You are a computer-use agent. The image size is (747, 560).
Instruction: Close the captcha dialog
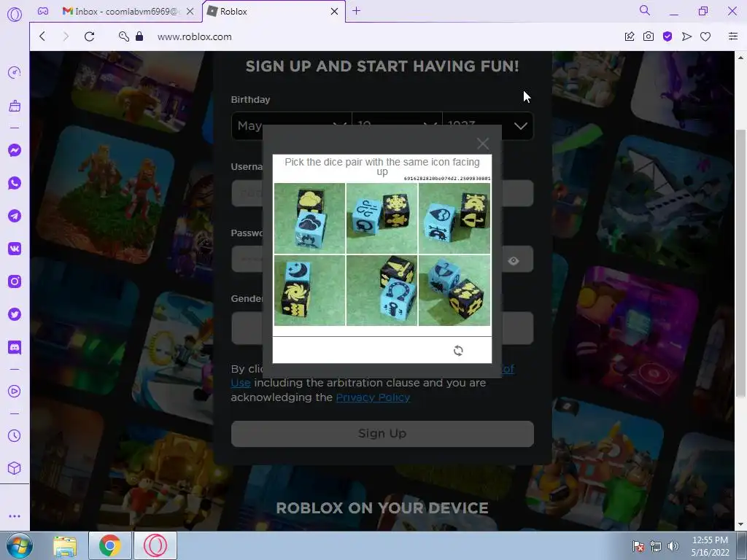[483, 144]
